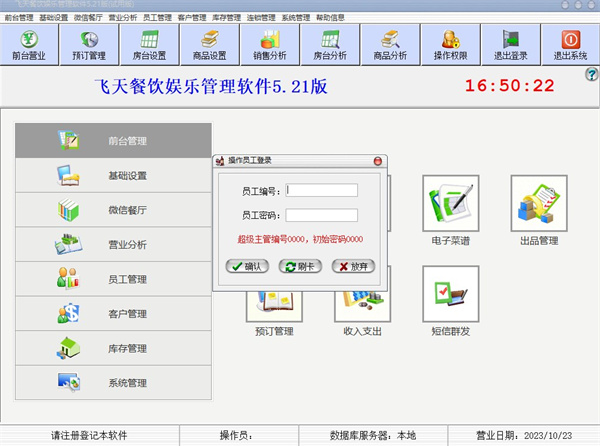
Task: Open 前台营业 toolbar icon
Action: pyautogui.click(x=29, y=45)
